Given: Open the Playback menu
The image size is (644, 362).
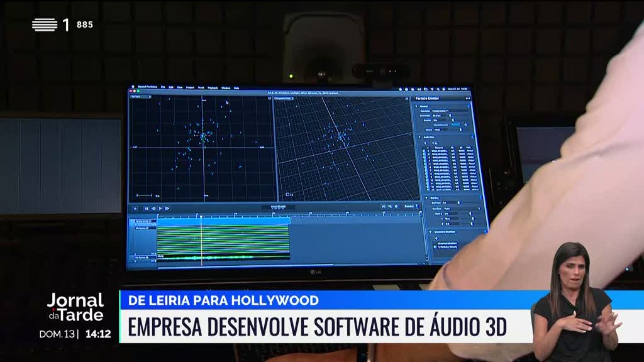Looking at the screenshot, I should (213, 88).
